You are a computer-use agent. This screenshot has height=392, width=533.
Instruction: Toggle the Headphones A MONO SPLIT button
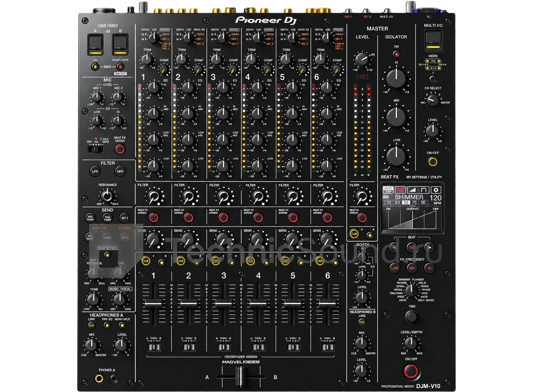pos(122,325)
